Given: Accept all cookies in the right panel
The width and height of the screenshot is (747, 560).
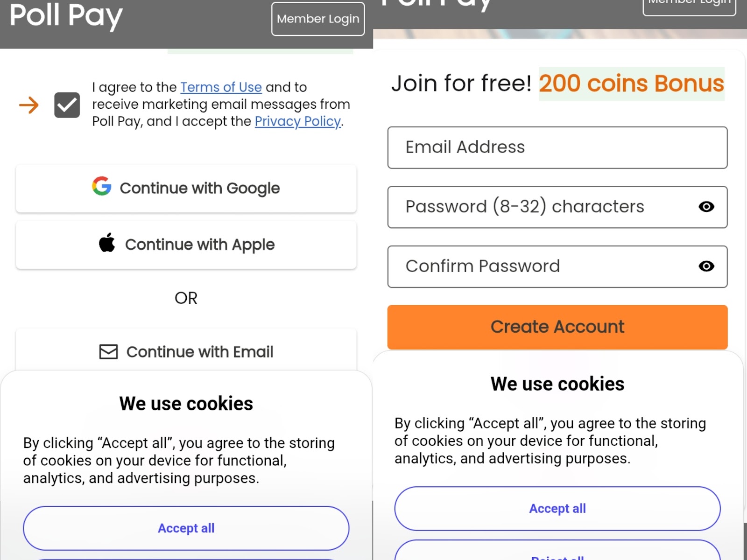Looking at the screenshot, I should pyautogui.click(x=557, y=509).
